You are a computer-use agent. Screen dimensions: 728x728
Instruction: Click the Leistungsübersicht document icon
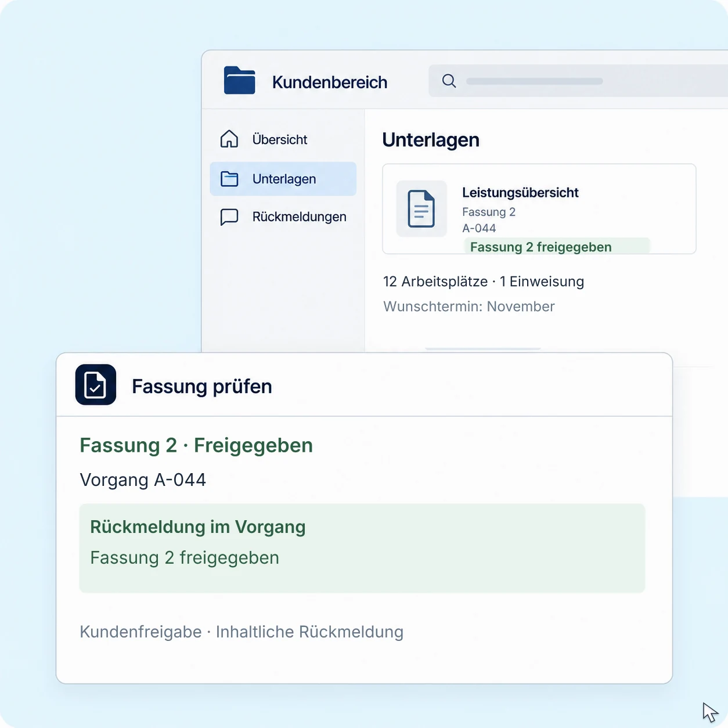pos(421,208)
